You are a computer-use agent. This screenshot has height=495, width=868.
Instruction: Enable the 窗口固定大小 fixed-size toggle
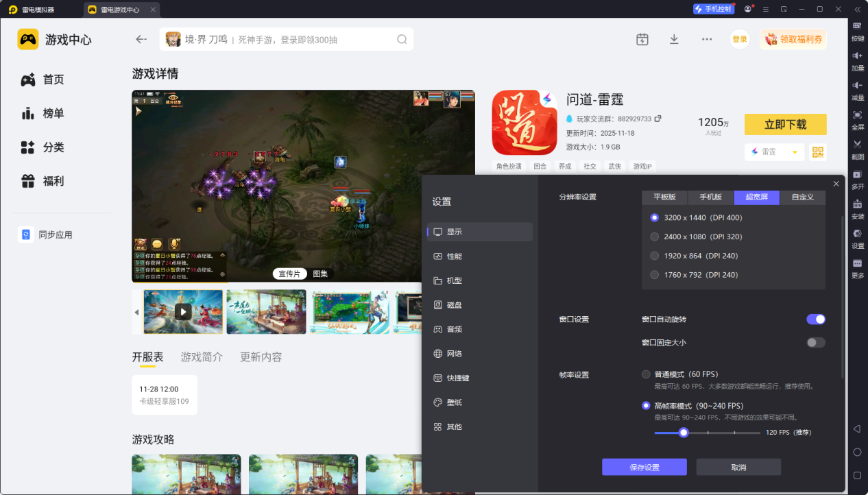[816, 342]
